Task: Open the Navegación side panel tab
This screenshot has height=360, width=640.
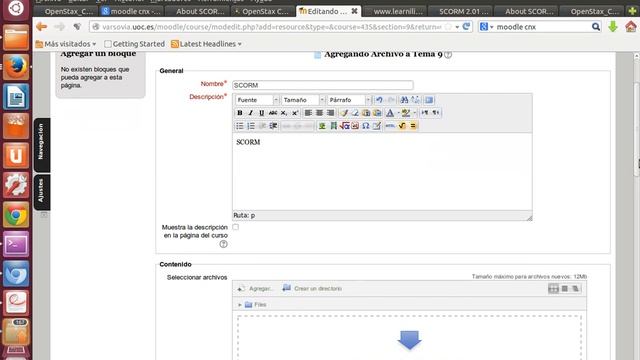Action: pos(42,145)
